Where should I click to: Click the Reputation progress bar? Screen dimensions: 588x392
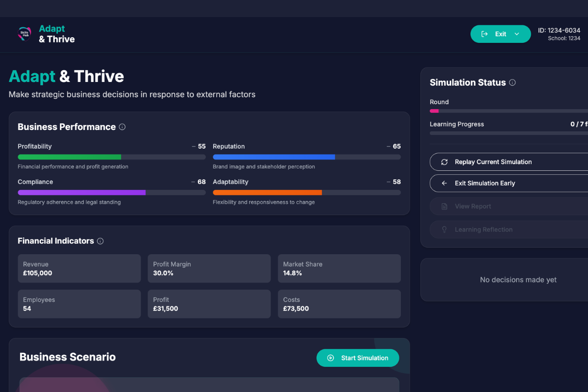point(307,157)
